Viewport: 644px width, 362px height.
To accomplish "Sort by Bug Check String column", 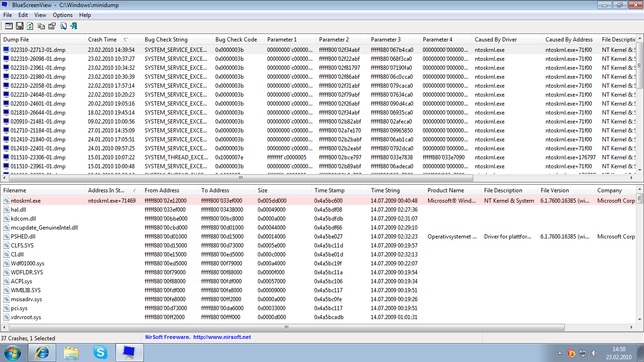I will point(177,40).
